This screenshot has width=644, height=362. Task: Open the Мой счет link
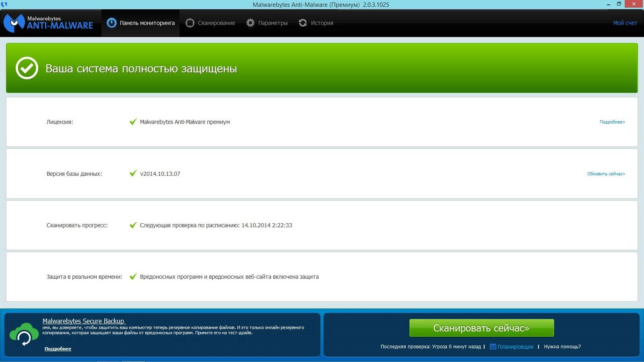coord(625,23)
